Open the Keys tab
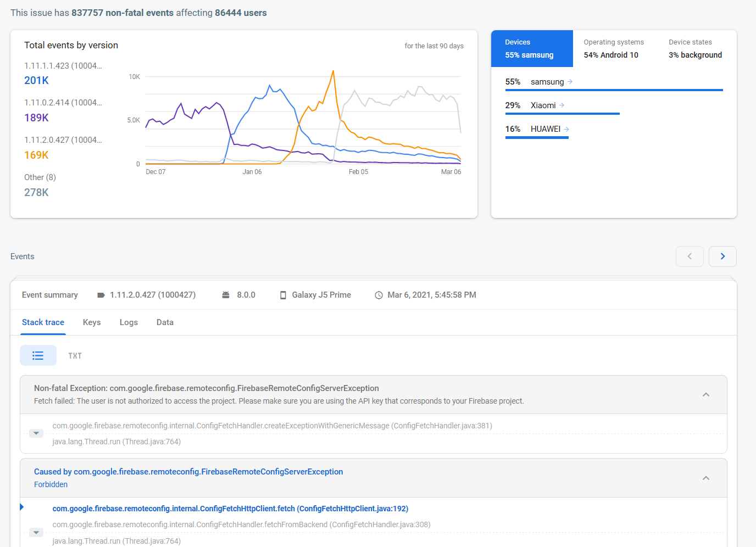This screenshot has height=547, width=756. [x=92, y=322]
